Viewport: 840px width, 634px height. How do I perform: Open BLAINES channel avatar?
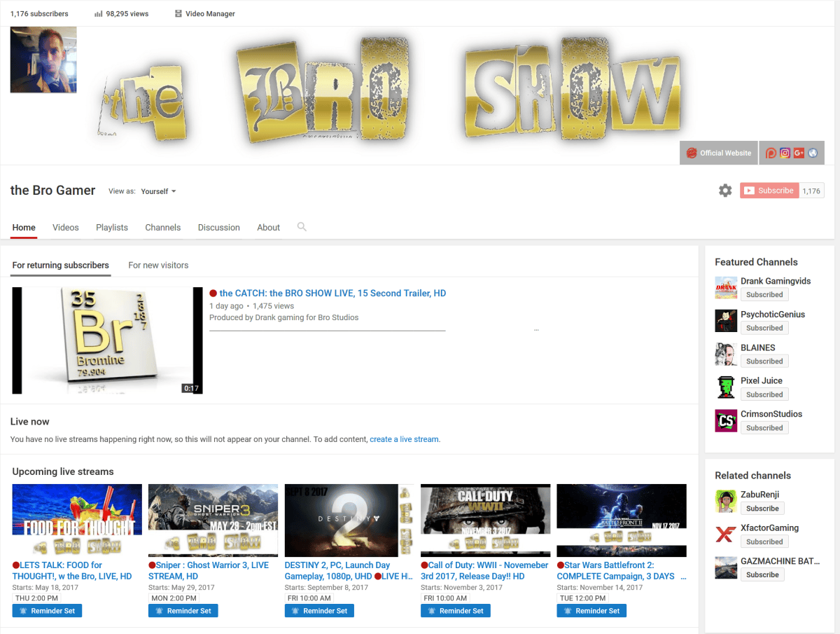[x=726, y=354]
